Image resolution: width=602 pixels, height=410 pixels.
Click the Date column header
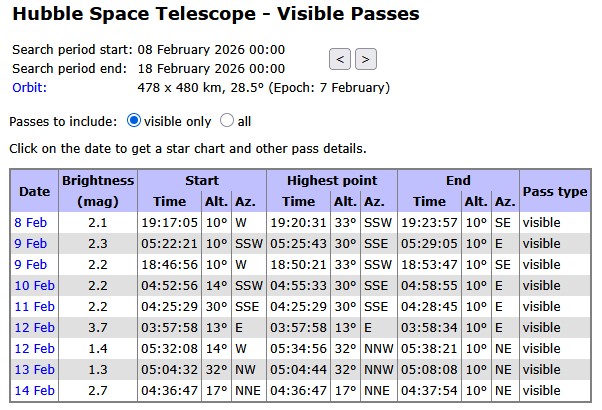[x=34, y=191]
